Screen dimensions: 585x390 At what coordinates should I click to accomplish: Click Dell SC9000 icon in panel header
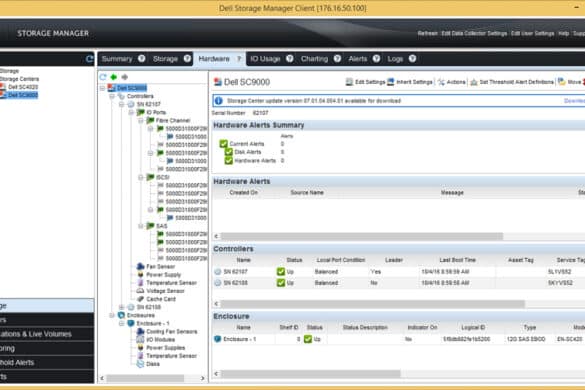218,82
